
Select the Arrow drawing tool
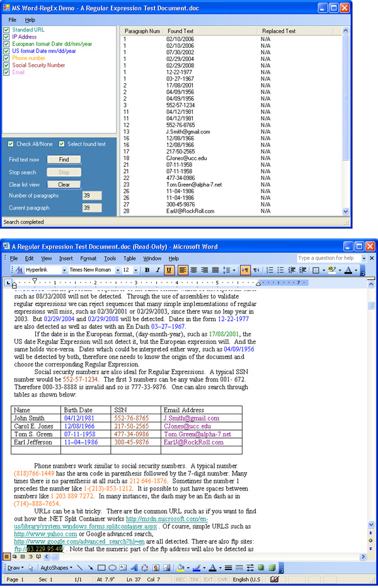coord(91,568)
